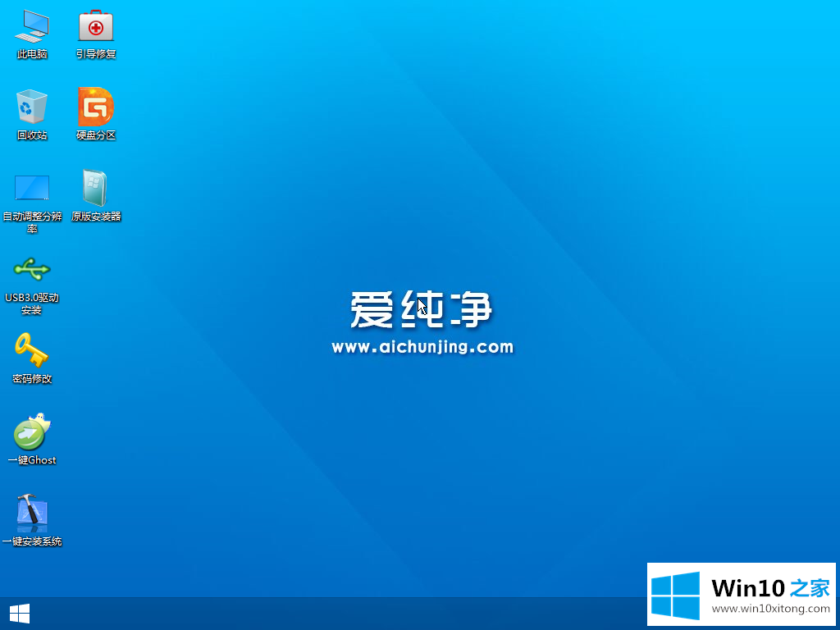
Task: Click the 密码修改 label text
Action: pos(32,379)
